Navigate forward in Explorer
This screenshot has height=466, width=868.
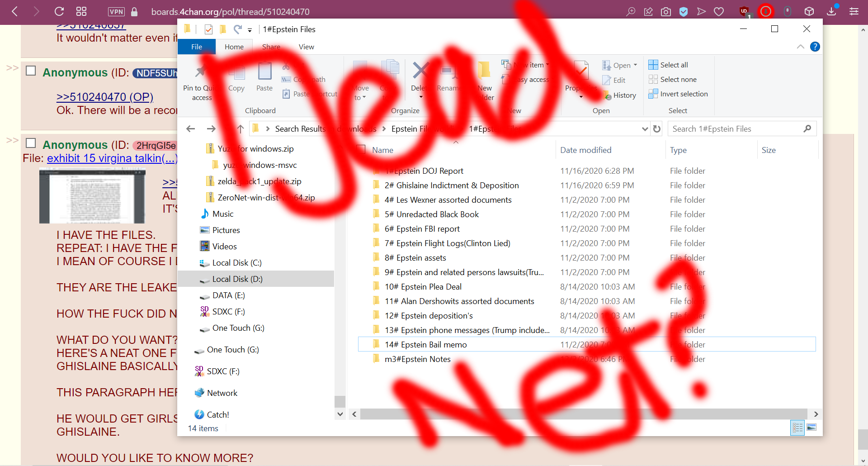click(x=211, y=129)
